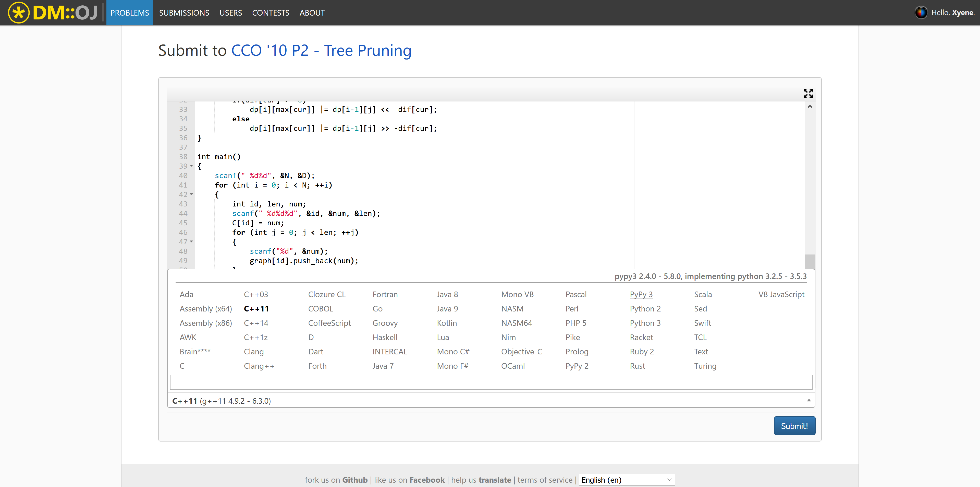
Task: Collapse code fold arrow on line 39
Action: coord(191,166)
